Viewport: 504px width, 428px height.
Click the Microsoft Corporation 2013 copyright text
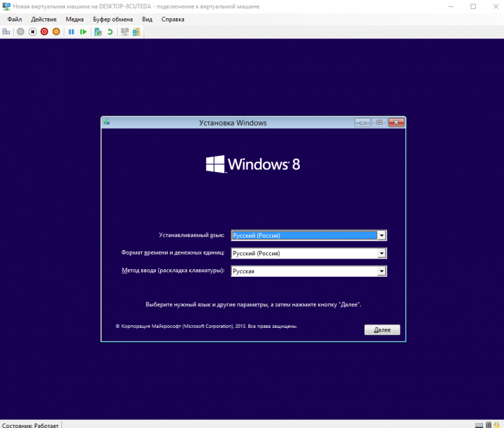(207, 326)
